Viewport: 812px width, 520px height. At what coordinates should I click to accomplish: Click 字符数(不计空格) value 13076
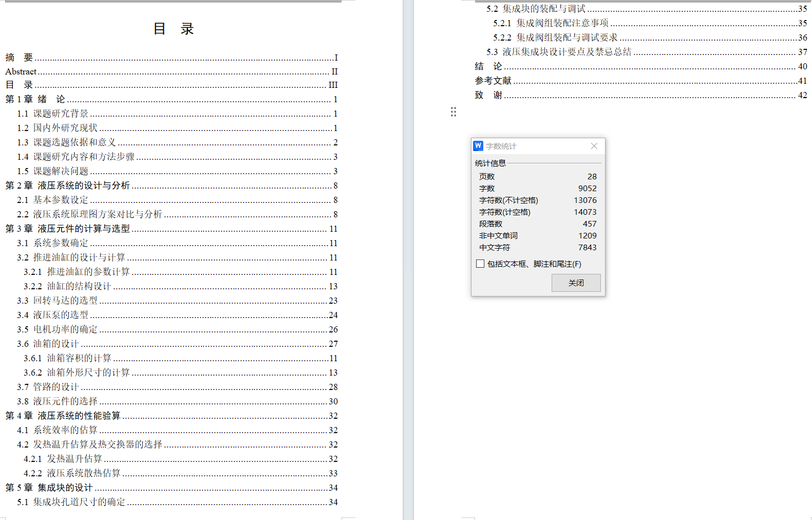586,200
